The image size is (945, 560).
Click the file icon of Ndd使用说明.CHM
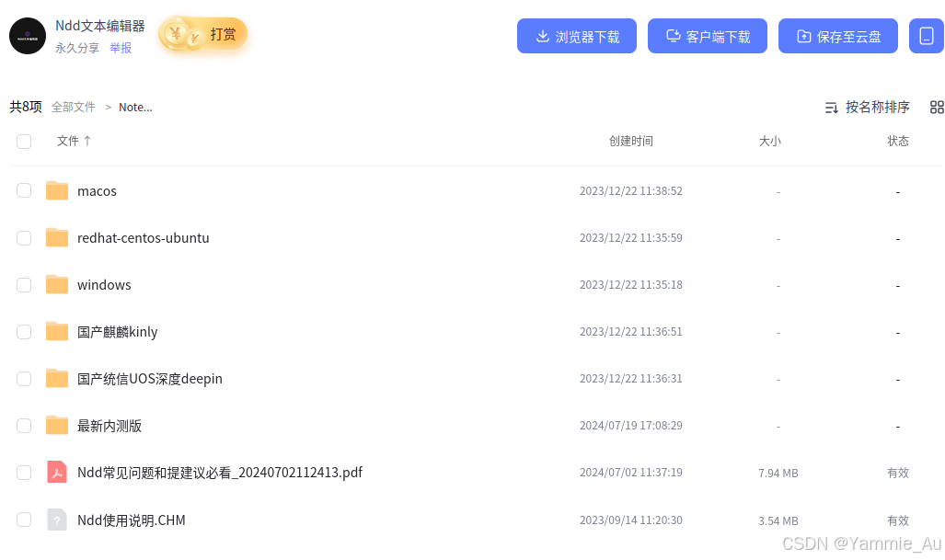tap(56, 520)
